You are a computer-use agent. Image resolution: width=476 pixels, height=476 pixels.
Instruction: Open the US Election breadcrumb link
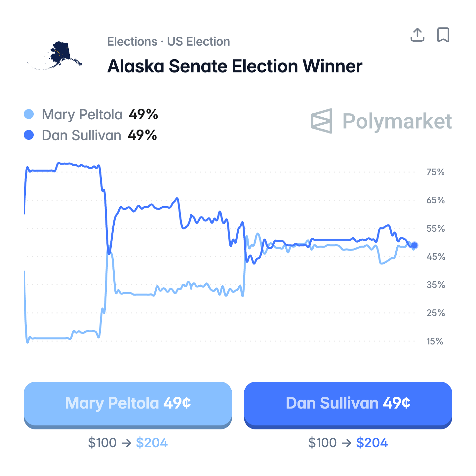click(x=198, y=42)
